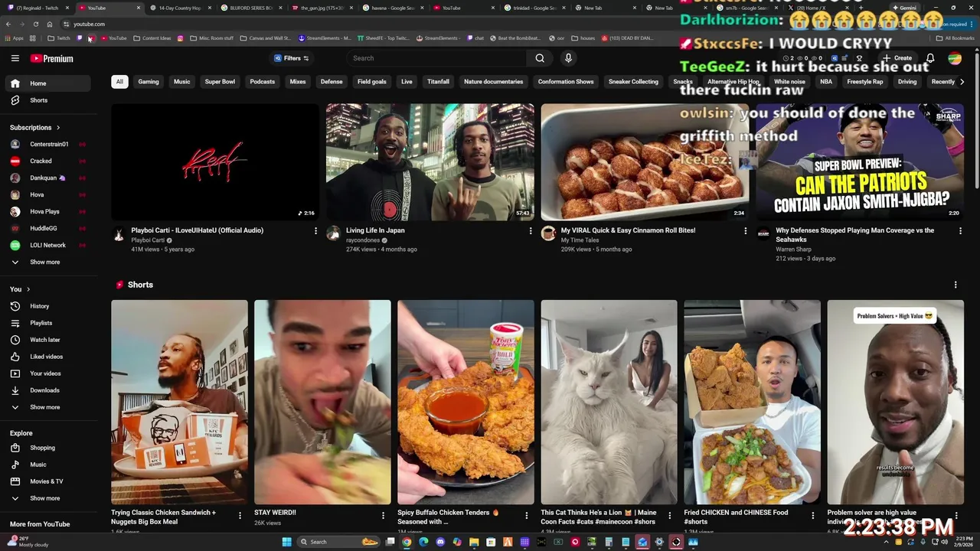Expand Show more under Explore section
The width and height of the screenshot is (980, 551).
point(47,498)
